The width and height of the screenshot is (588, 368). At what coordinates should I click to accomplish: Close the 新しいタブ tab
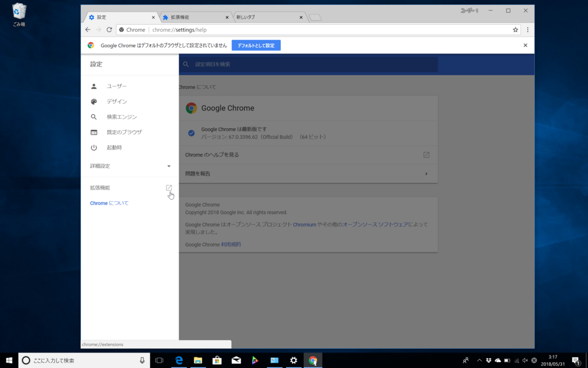301,17
